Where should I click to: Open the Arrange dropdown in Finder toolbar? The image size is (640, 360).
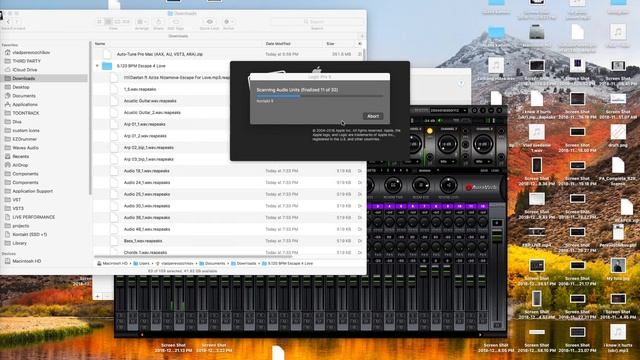[x=142, y=22]
